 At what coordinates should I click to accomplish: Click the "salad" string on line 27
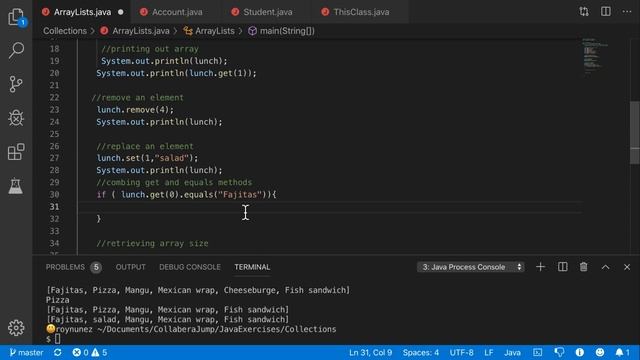tap(171, 158)
